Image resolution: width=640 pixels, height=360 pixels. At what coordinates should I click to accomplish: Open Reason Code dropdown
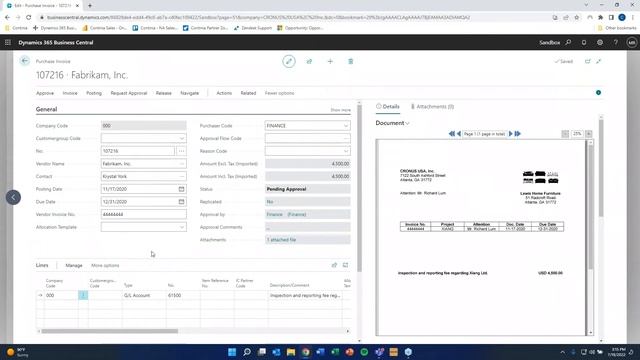pos(346,151)
